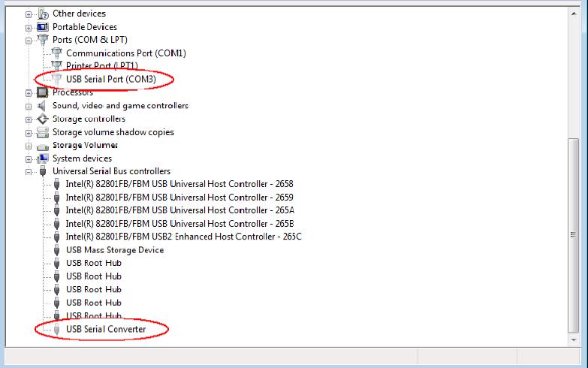Screen dimensions: 588x368
Task: Select the Storage Volumes category
Action: click(85, 145)
